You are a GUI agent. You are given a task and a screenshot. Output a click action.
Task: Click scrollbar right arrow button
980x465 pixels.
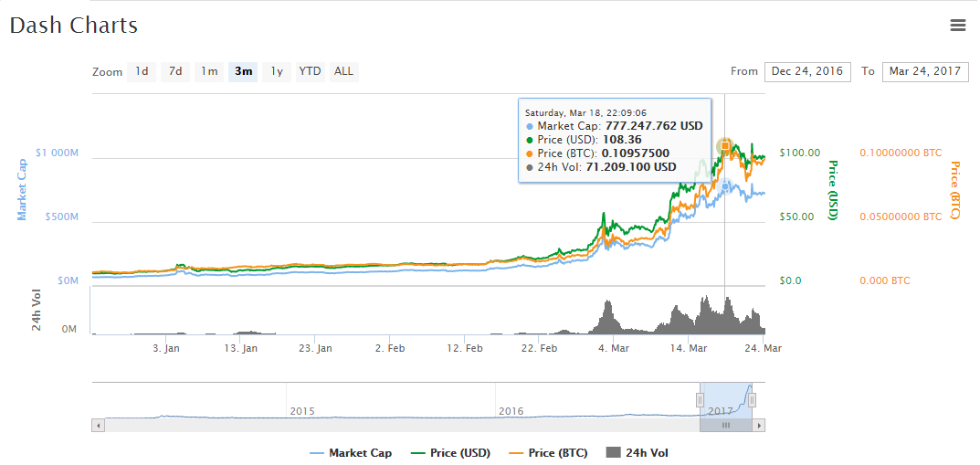(760, 425)
